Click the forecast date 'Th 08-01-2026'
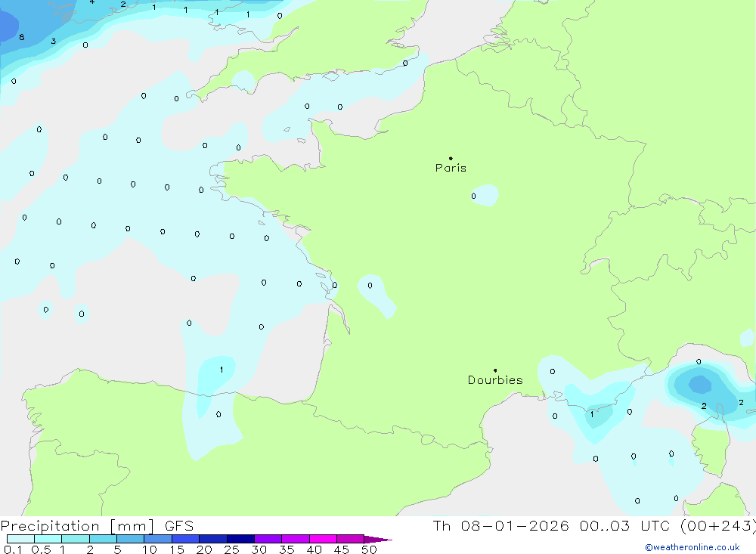 pos(500,526)
